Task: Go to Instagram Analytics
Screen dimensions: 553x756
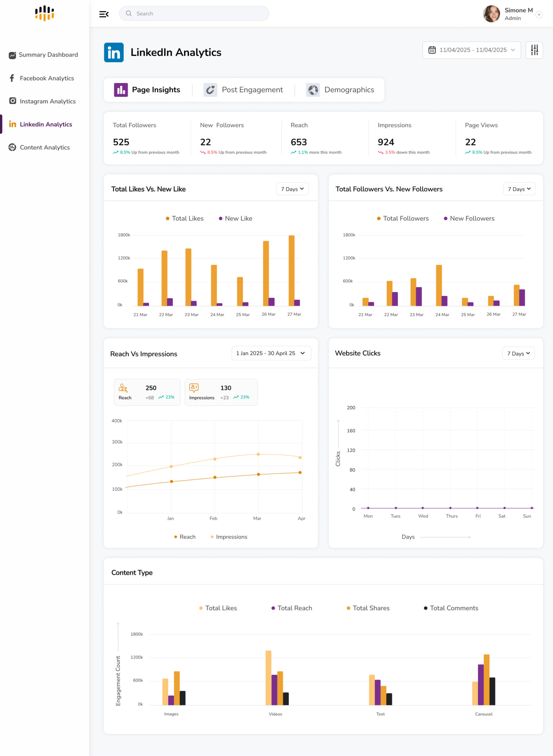Action: tap(48, 101)
